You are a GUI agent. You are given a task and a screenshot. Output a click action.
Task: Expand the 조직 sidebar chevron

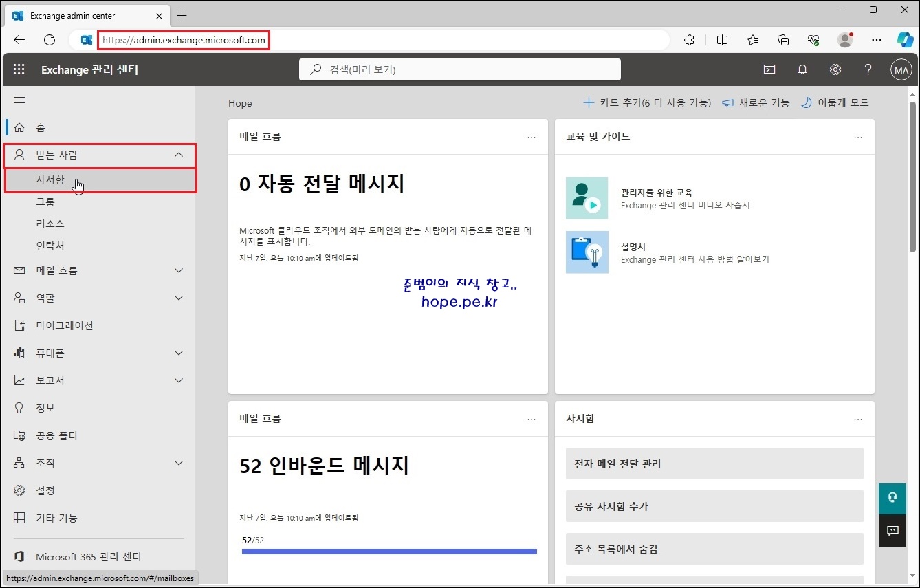[179, 464]
